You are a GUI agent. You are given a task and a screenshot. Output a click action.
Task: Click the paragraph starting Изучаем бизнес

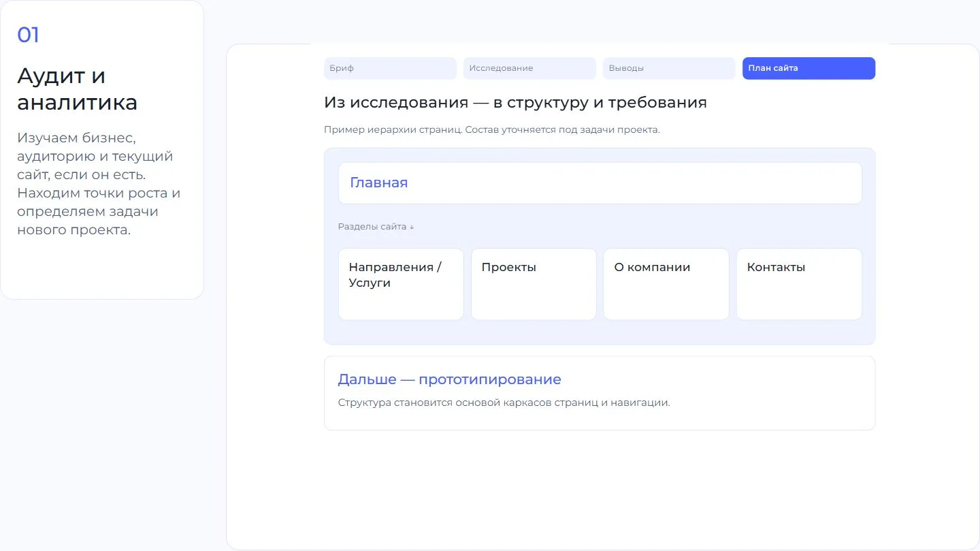pos(99,184)
